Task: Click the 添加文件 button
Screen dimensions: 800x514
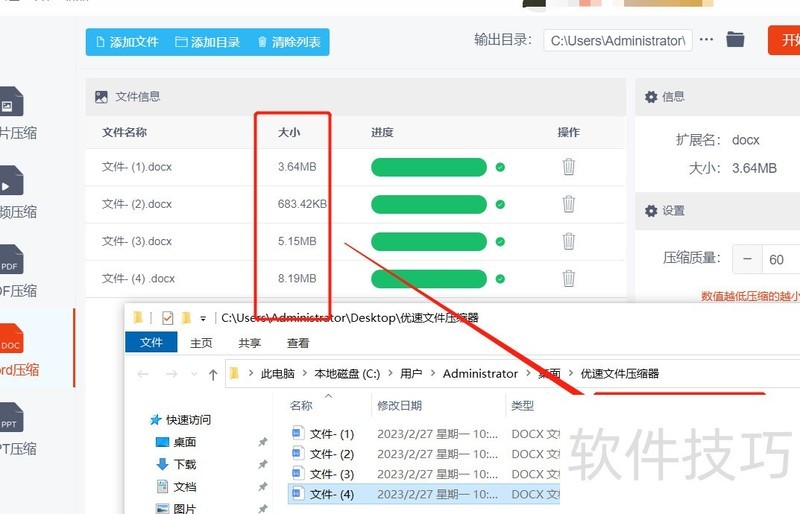Action: (126, 42)
